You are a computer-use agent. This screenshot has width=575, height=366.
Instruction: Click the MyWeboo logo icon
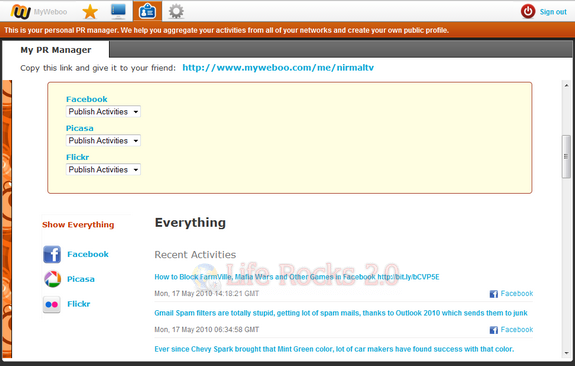pos(21,12)
